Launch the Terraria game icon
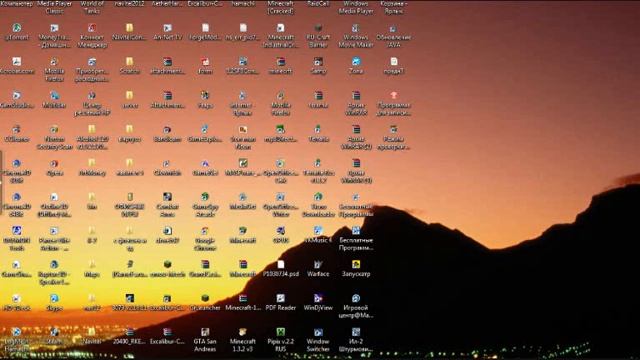The width and height of the screenshot is (640, 360). coord(318,129)
